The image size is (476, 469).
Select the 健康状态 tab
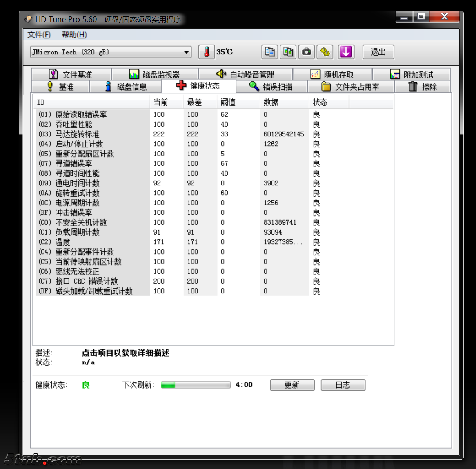198,86
